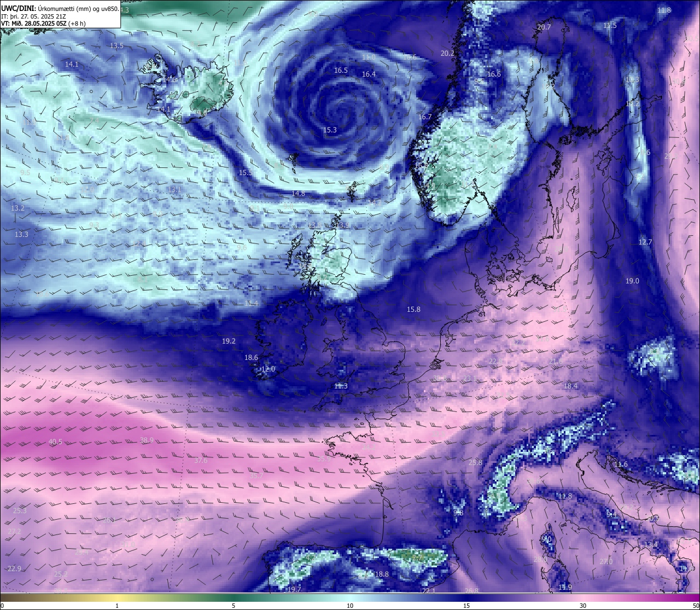
Task: Click the 11.4 value north of Ireland
Action: click(252, 304)
